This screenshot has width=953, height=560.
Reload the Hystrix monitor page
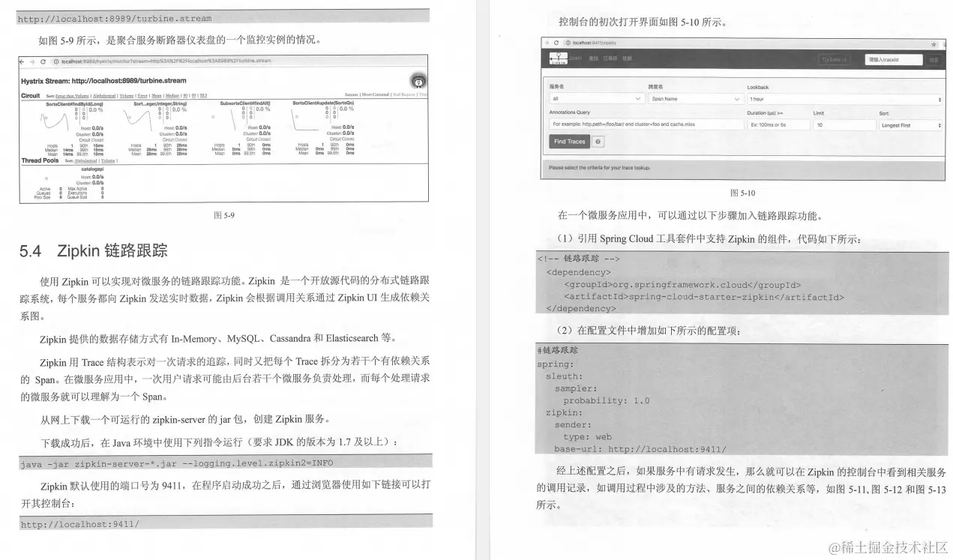[x=43, y=62]
